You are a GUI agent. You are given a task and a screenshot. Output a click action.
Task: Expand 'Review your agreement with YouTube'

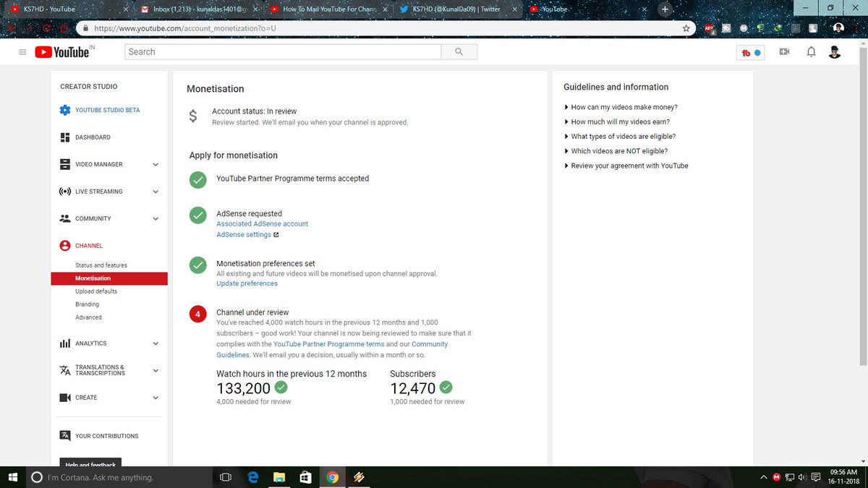(x=626, y=166)
